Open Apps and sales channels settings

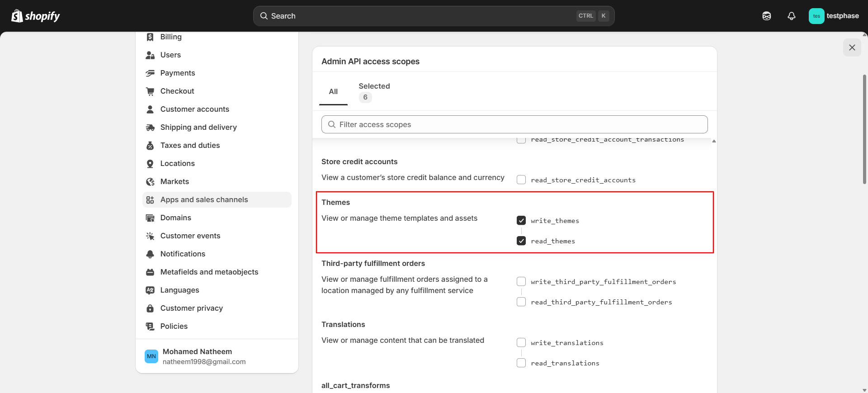[x=204, y=200]
